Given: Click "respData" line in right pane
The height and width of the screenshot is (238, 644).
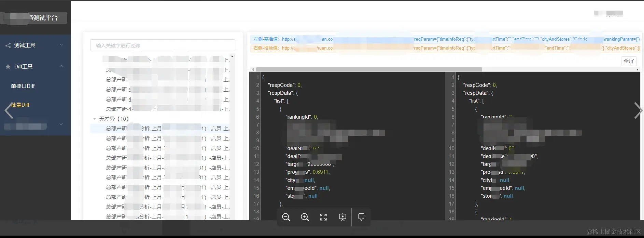Looking at the screenshot, I should (478, 93).
